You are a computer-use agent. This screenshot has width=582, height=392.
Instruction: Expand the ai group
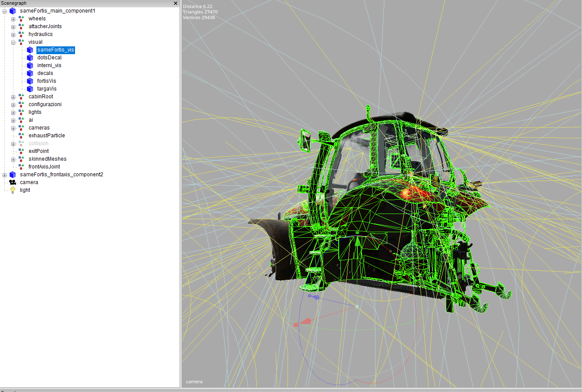13,120
